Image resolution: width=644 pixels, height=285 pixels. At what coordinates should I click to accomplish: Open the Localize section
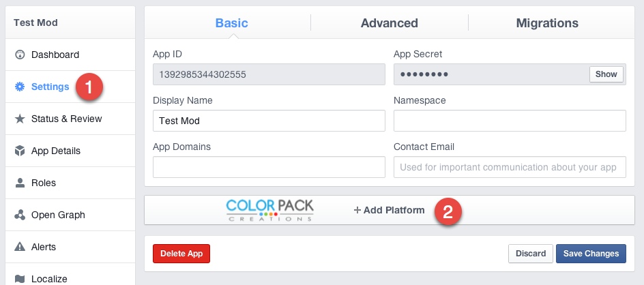point(70,274)
